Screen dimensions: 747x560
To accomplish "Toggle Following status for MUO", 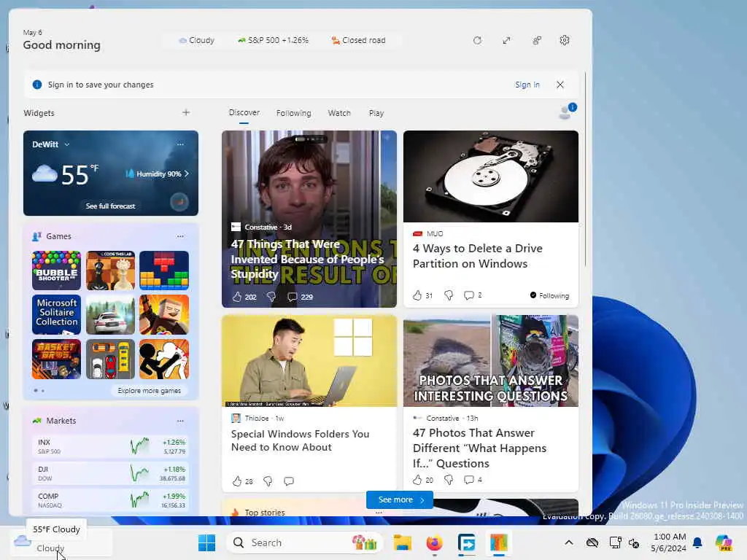I will tap(549, 295).
